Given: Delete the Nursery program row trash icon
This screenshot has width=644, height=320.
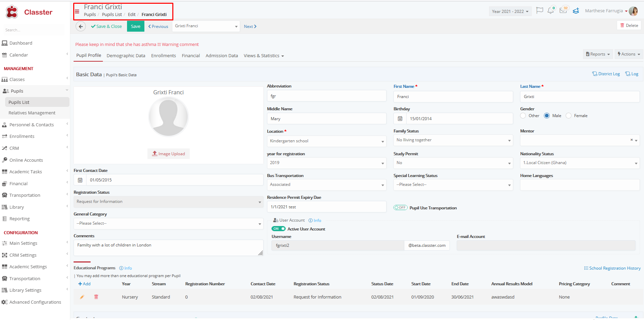Looking at the screenshot, I should click(96, 297).
